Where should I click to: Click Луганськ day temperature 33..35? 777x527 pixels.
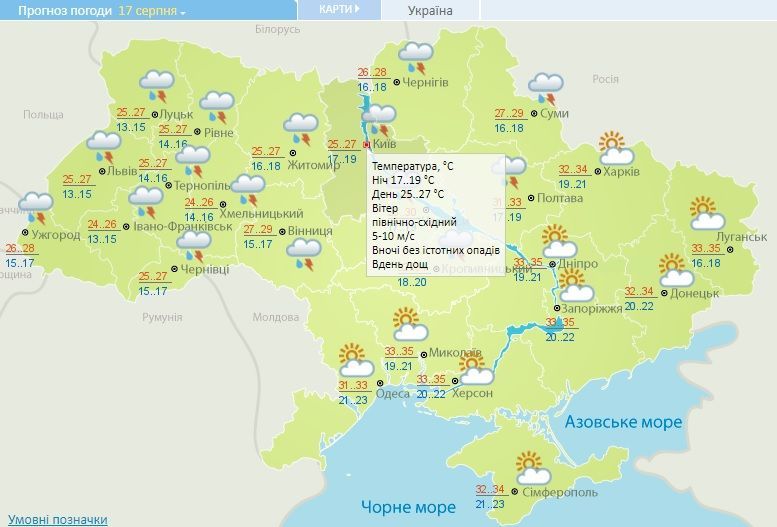[x=706, y=248]
